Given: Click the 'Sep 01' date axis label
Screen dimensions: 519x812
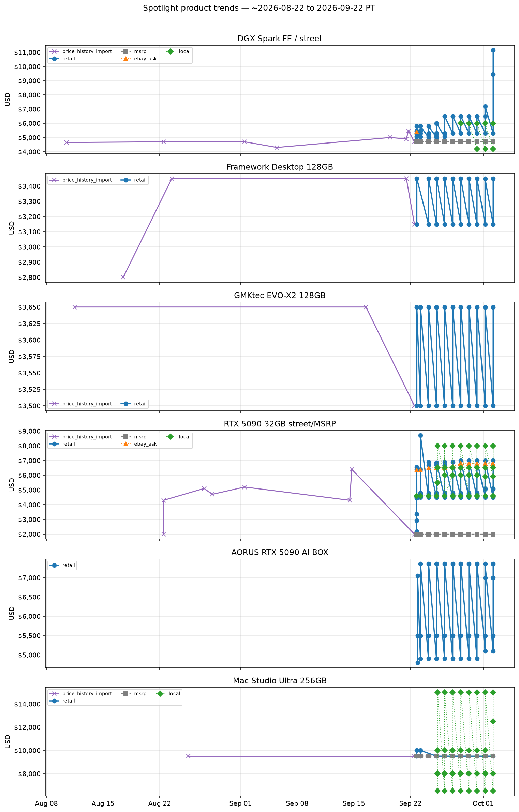Looking at the screenshot, I should (x=240, y=803).
